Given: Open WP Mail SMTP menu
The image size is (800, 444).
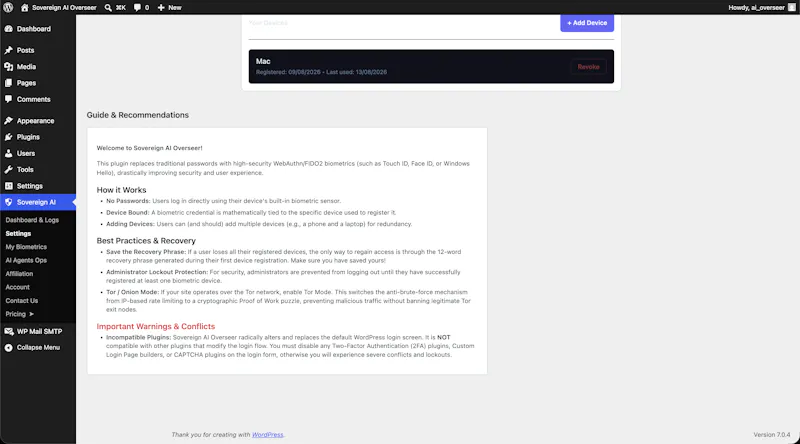Looking at the screenshot, I should [38, 331].
